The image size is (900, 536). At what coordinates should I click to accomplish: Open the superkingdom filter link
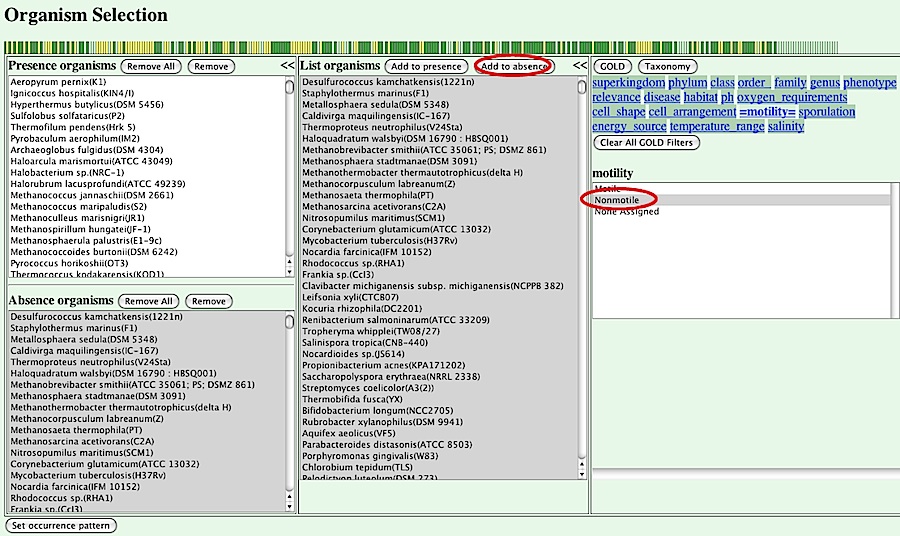click(628, 83)
